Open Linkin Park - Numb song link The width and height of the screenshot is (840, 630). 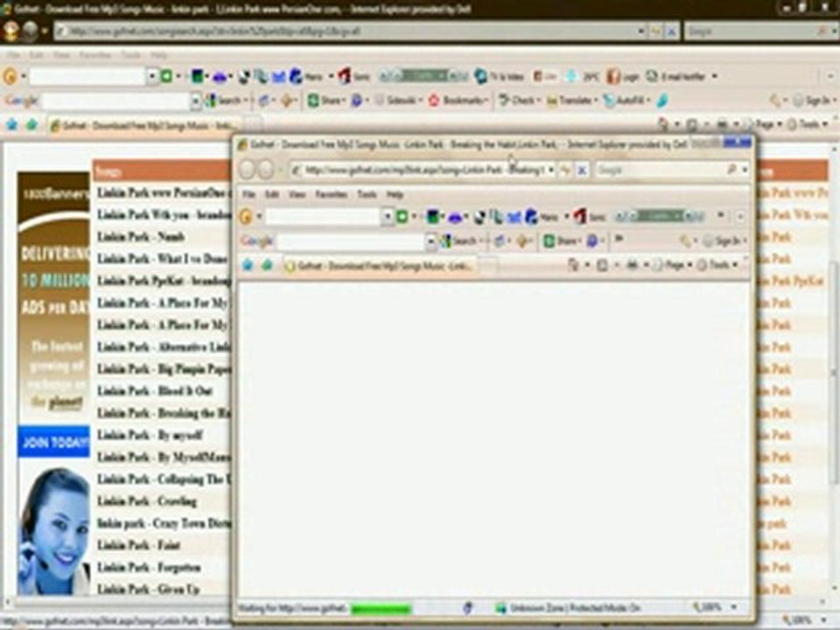point(141,237)
